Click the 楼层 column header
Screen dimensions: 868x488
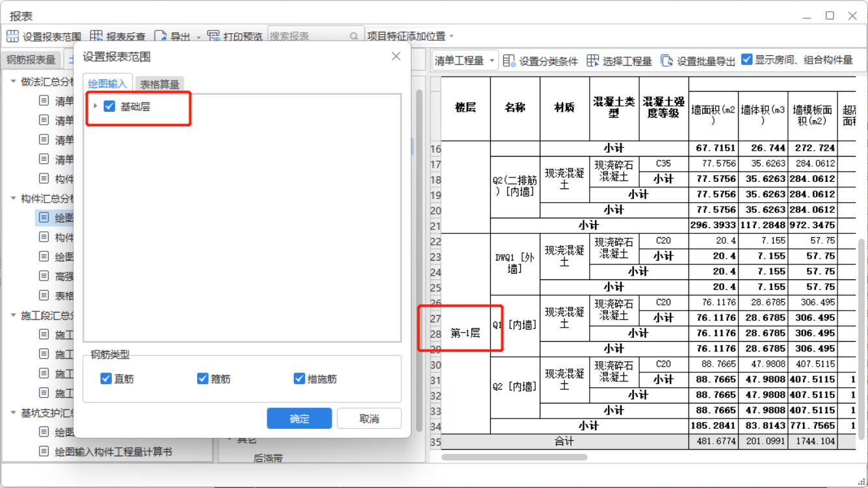(x=466, y=109)
